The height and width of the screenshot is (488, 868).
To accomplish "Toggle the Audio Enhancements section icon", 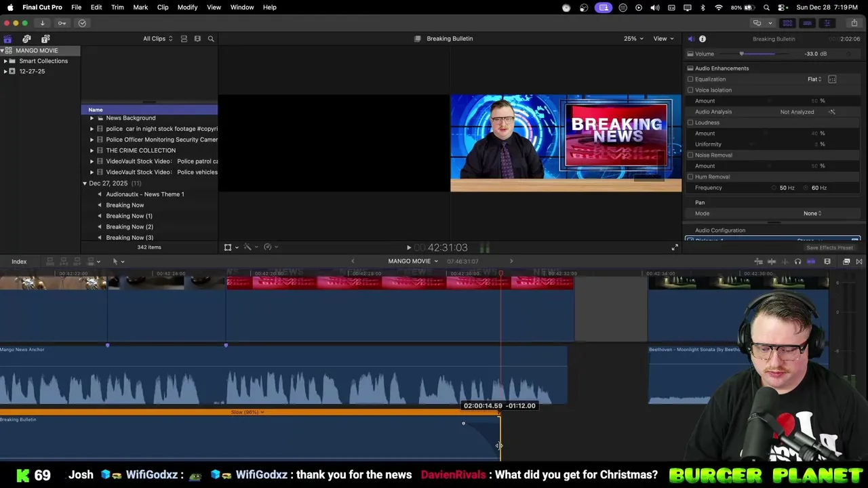I will (690, 68).
